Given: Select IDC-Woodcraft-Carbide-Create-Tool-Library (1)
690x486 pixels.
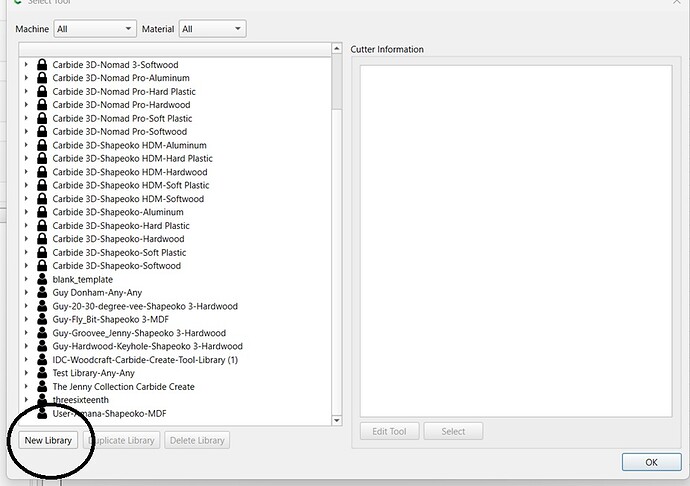Looking at the screenshot, I should click(x=145, y=360).
